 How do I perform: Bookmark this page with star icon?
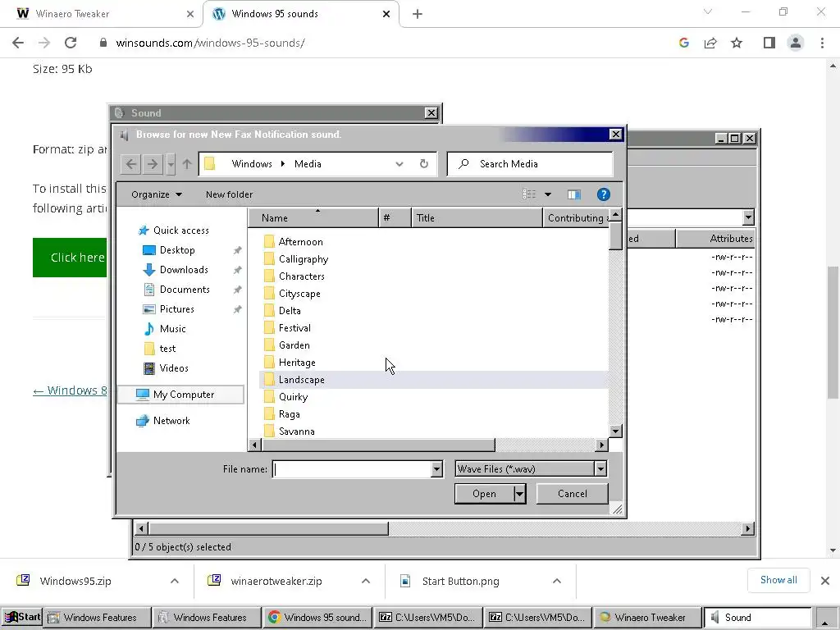[737, 43]
